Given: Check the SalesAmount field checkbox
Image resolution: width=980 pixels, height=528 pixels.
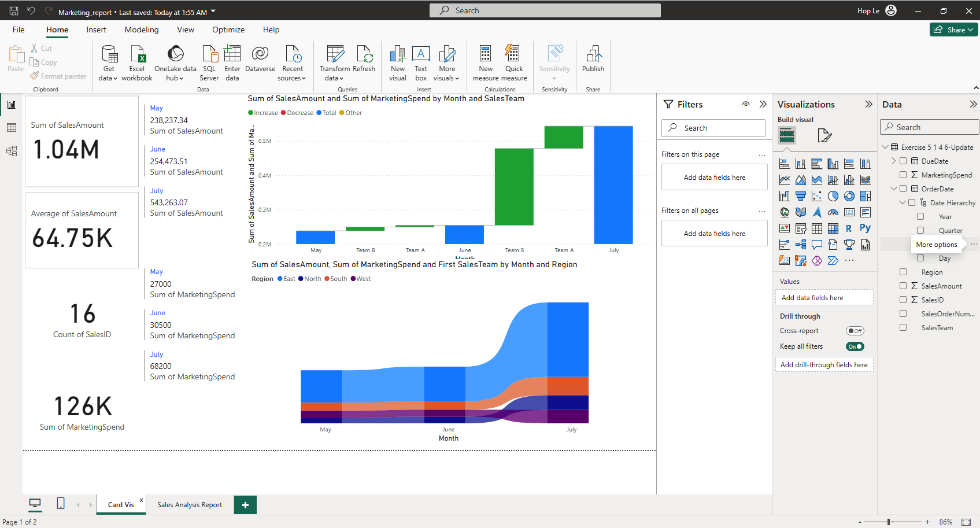Looking at the screenshot, I should click(904, 286).
